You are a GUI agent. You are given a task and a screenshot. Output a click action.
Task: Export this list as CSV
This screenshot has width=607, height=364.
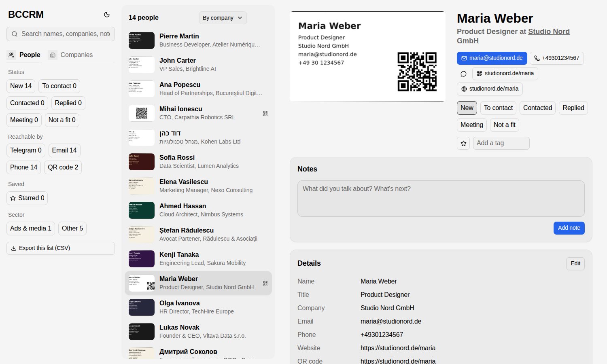(x=61, y=248)
